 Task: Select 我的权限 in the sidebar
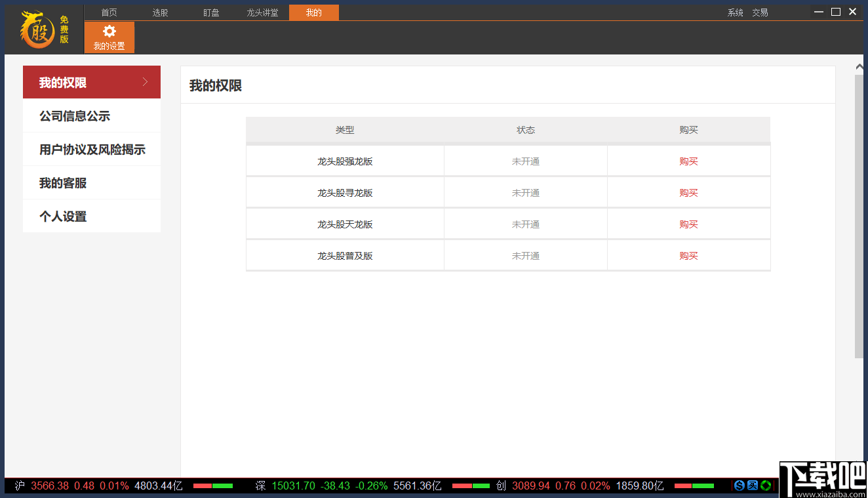[x=92, y=83]
